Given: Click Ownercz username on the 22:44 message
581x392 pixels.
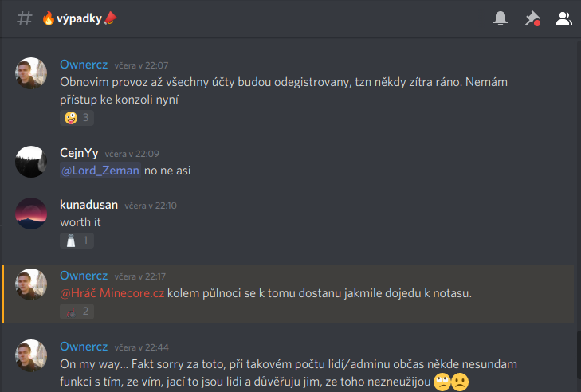Looking at the screenshot, I should [84, 347].
